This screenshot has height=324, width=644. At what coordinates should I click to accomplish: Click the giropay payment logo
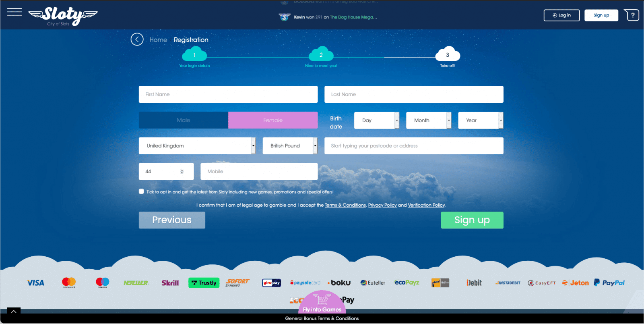pos(271,283)
